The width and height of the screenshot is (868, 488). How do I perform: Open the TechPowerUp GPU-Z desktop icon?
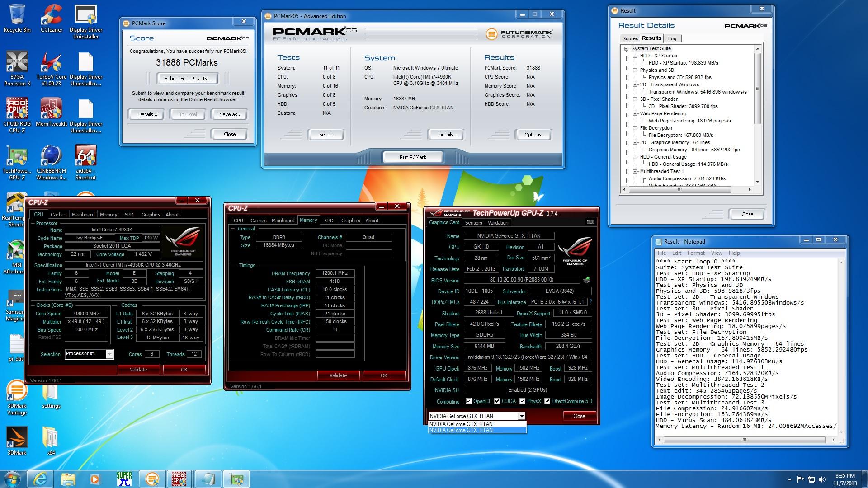pyautogui.click(x=17, y=162)
